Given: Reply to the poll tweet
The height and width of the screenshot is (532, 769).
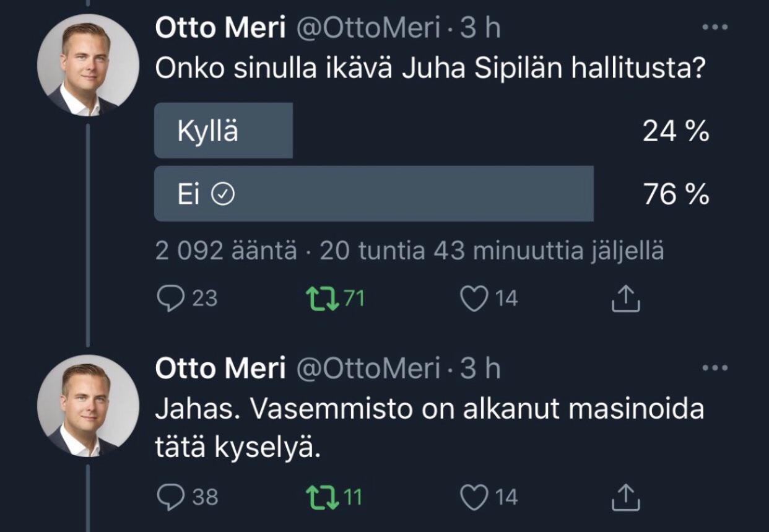Looking at the screenshot, I should pos(170,299).
